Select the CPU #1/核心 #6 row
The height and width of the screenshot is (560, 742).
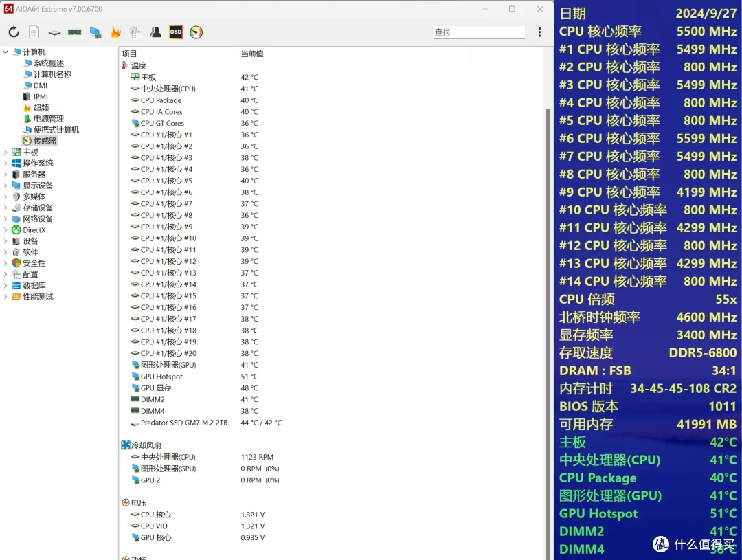click(195, 192)
